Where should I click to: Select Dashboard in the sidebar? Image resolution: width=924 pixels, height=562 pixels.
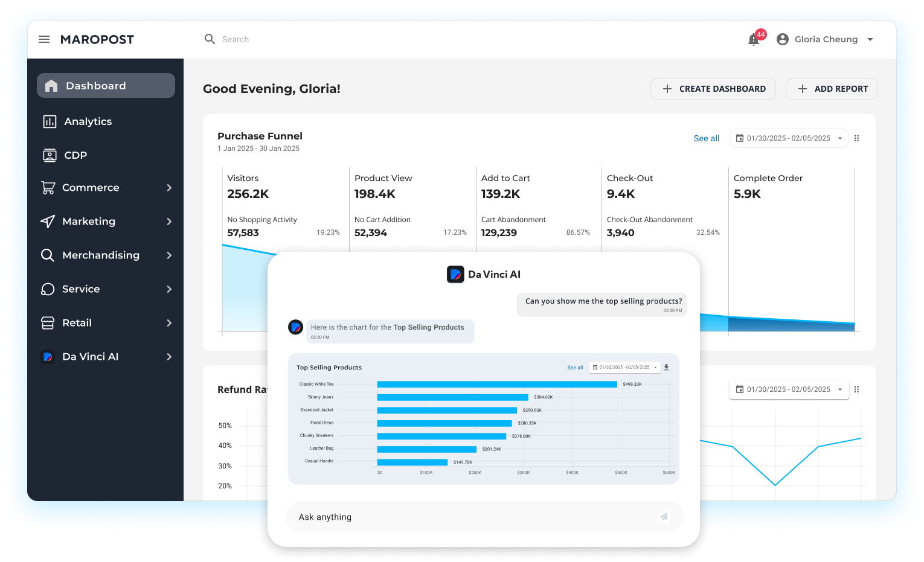pyautogui.click(x=106, y=86)
